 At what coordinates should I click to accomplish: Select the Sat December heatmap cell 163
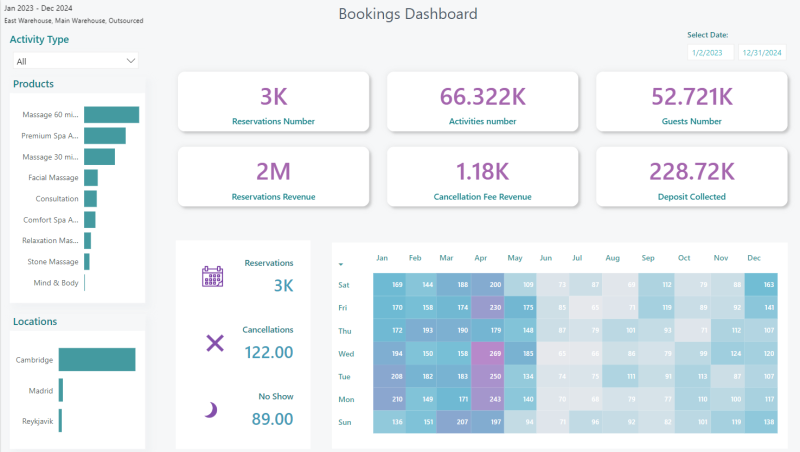pyautogui.click(x=761, y=284)
